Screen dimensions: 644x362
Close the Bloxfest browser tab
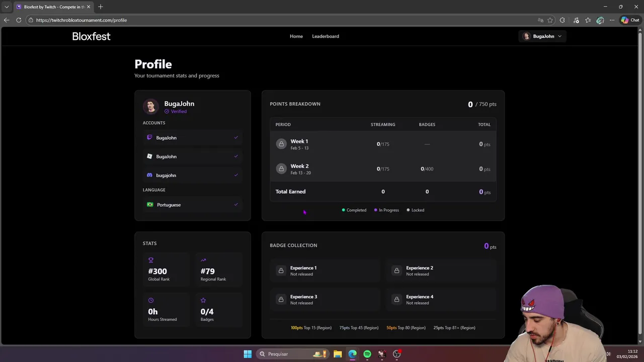(89, 7)
